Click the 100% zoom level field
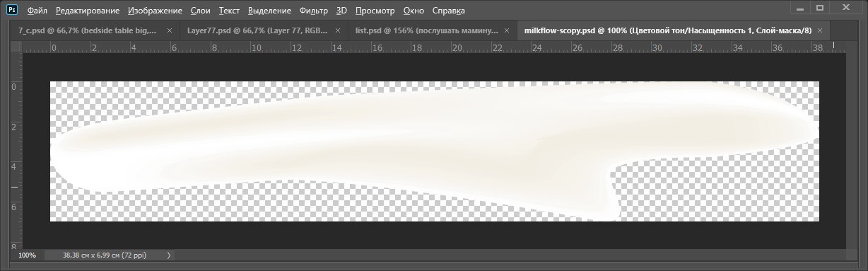 click(x=27, y=255)
